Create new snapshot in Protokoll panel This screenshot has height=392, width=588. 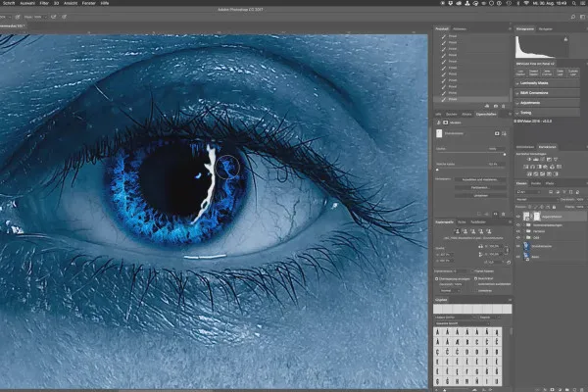click(x=495, y=106)
